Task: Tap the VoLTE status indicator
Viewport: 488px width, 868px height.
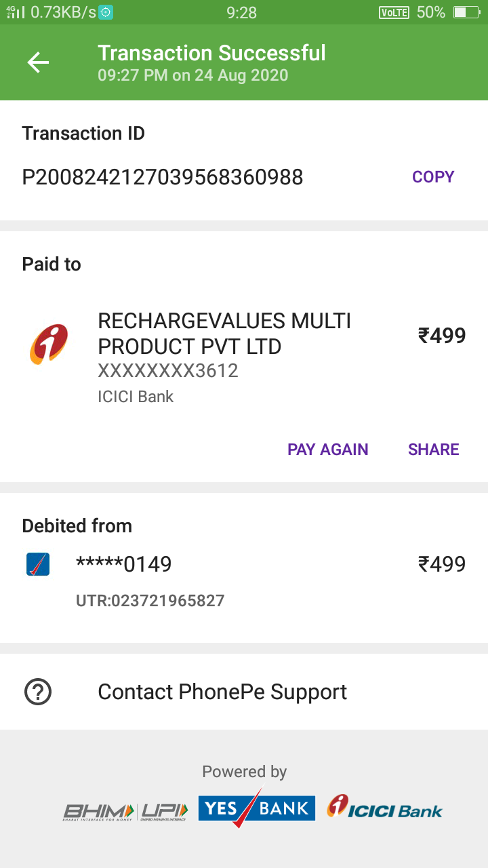Action: click(394, 12)
